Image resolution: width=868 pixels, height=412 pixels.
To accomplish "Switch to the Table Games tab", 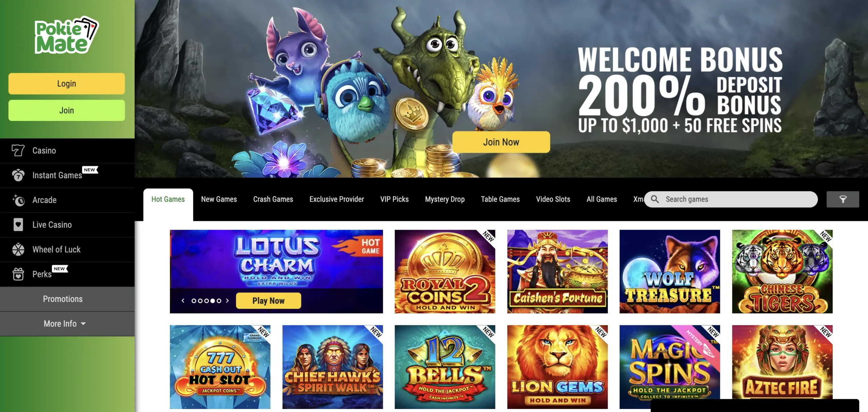I will point(500,199).
